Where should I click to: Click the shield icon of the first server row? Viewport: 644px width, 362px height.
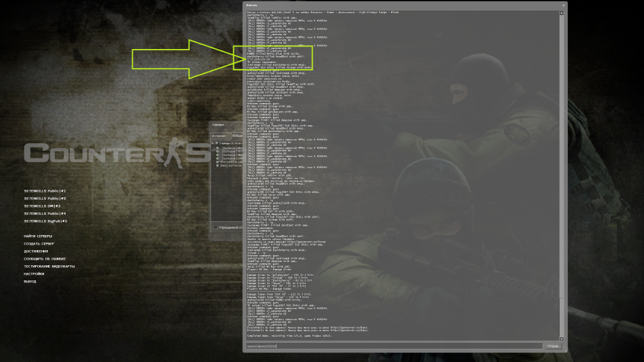click(x=218, y=148)
